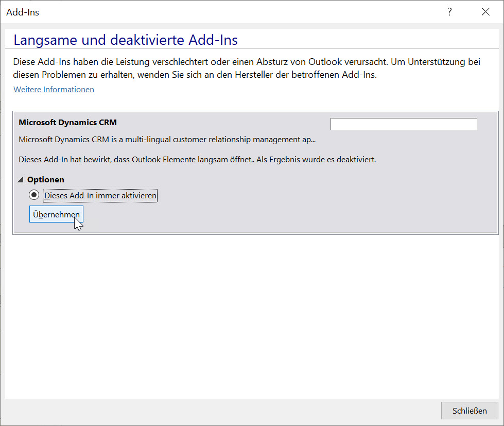Click the text 'Dieses Add-In hat bewirkt'

65,160
